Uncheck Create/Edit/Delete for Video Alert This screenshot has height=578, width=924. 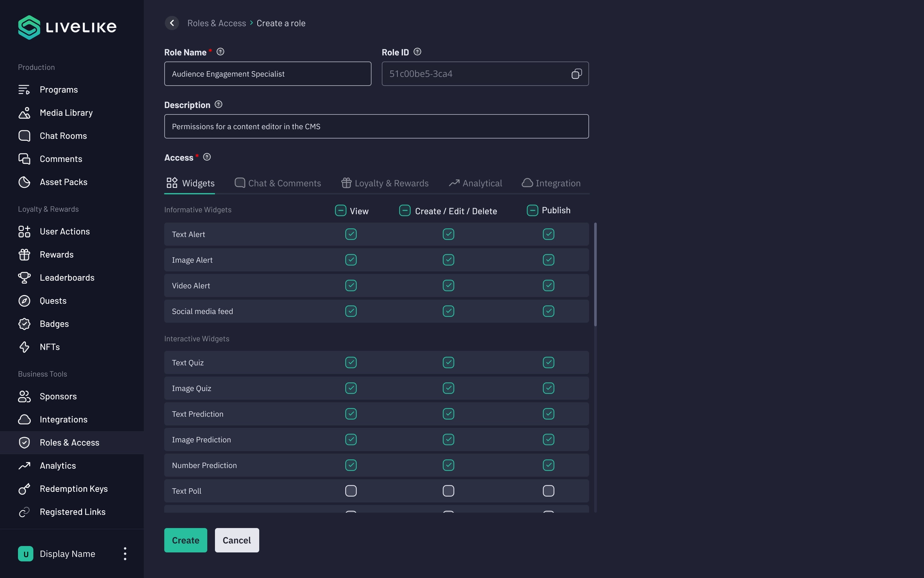point(448,286)
